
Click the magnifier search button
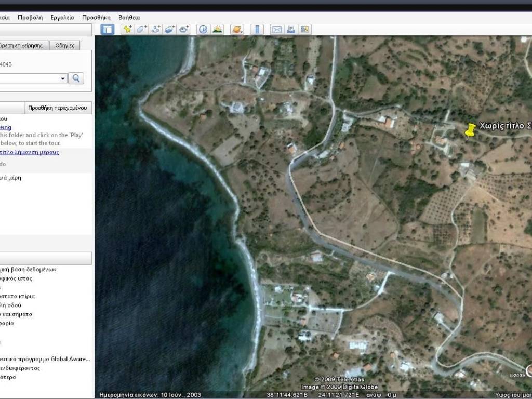click(76, 78)
